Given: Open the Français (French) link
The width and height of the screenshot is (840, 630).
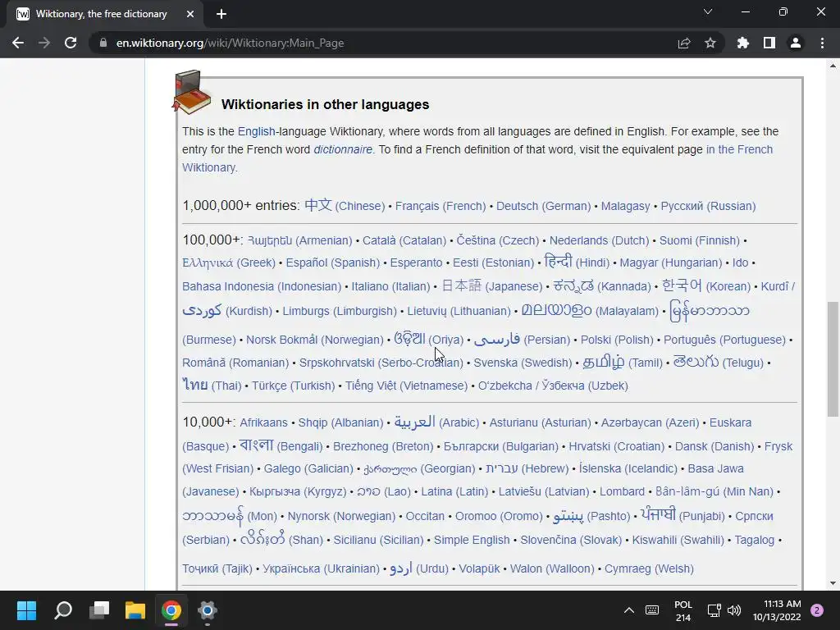Looking at the screenshot, I should [441, 206].
